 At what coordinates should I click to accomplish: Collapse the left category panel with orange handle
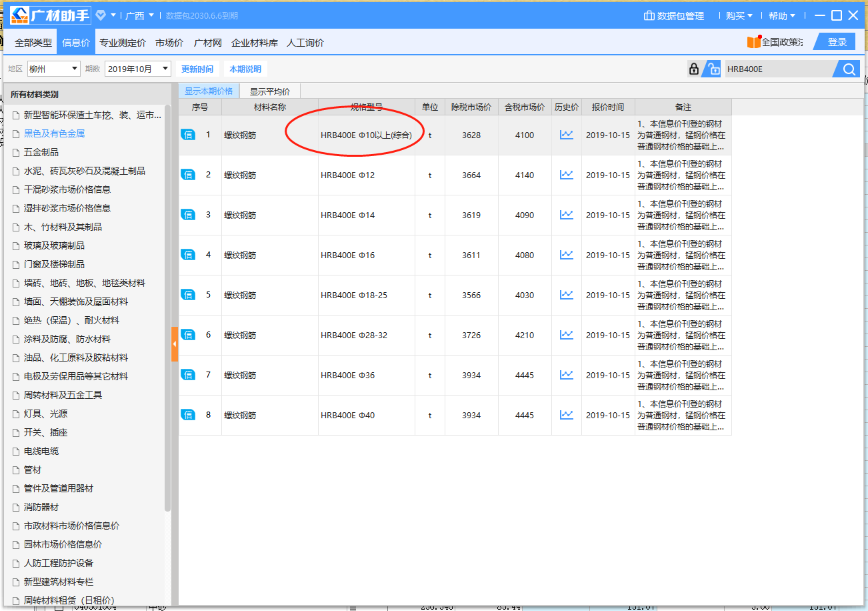tap(175, 344)
